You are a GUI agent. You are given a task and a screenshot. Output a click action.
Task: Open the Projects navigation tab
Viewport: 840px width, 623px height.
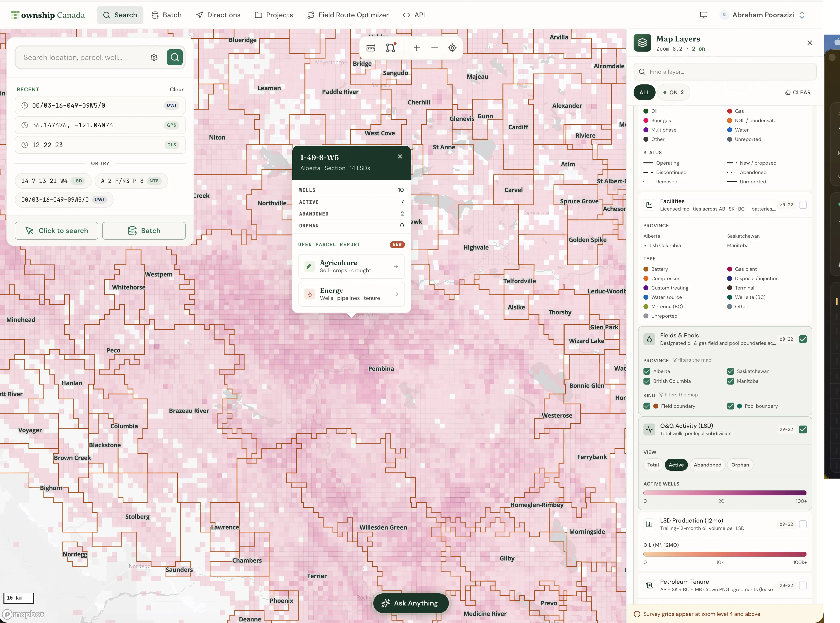[x=274, y=15]
